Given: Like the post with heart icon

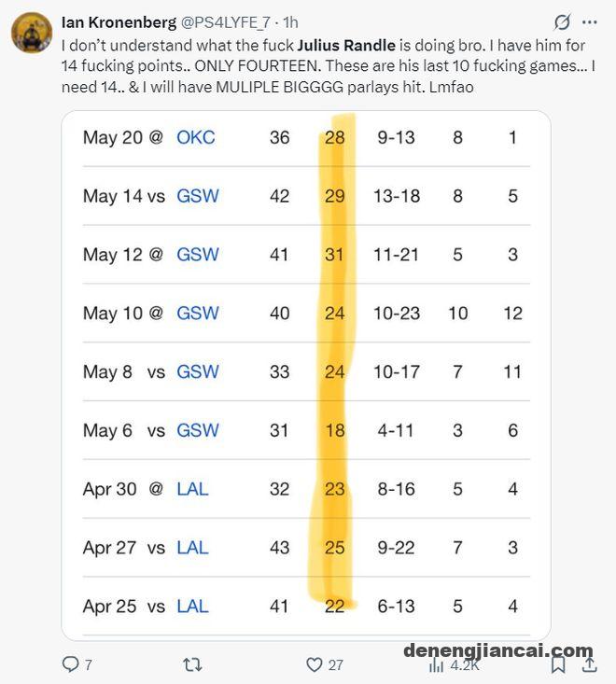Looking at the screenshot, I should click(x=315, y=664).
